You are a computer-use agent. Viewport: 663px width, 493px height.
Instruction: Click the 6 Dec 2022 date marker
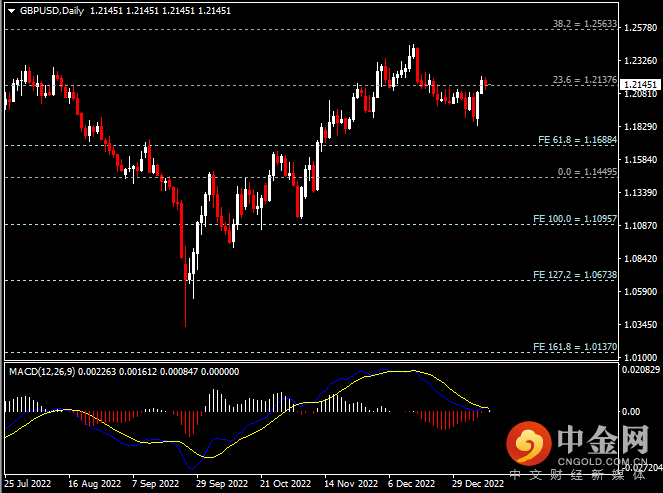coord(412,484)
